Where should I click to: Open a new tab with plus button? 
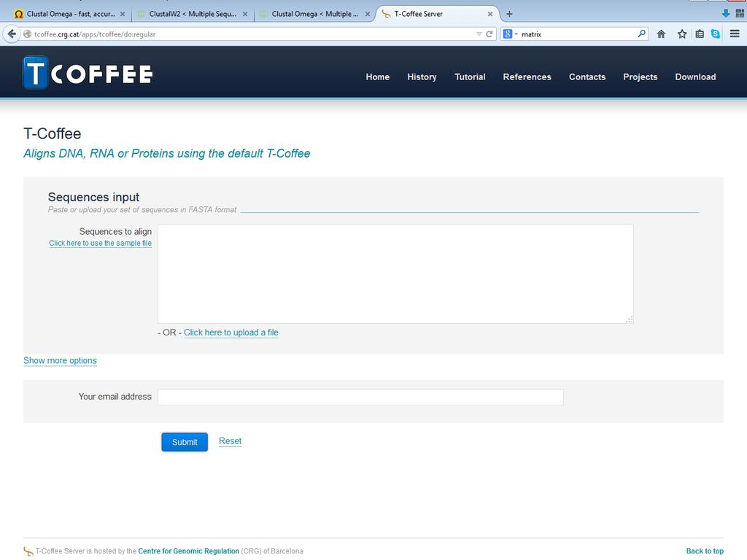pyautogui.click(x=509, y=14)
